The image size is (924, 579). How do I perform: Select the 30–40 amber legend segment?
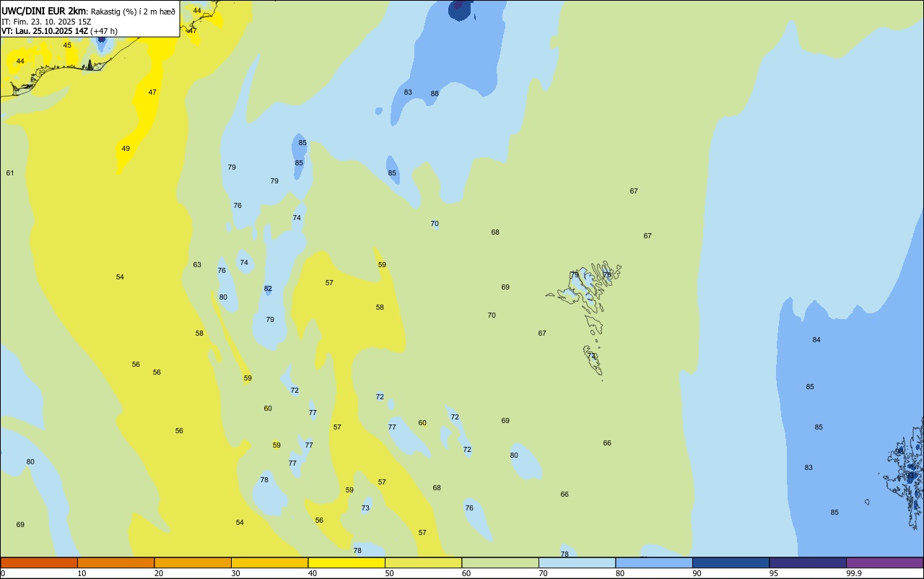click(x=269, y=562)
